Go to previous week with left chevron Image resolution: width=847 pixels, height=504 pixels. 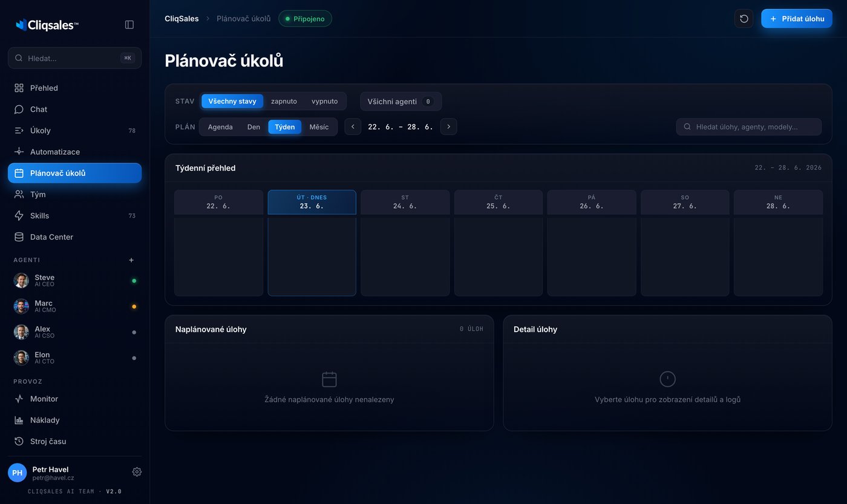353,126
